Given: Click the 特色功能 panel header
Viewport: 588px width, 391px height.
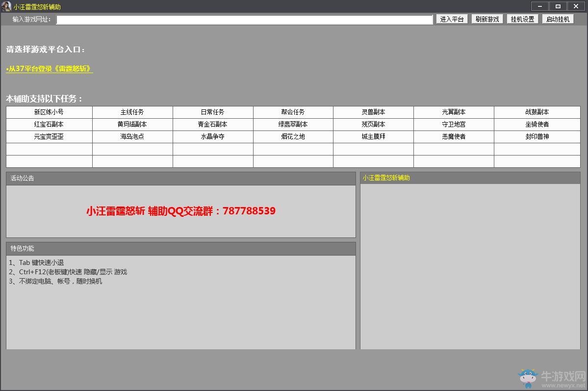Looking at the screenshot, I should point(181,249).
